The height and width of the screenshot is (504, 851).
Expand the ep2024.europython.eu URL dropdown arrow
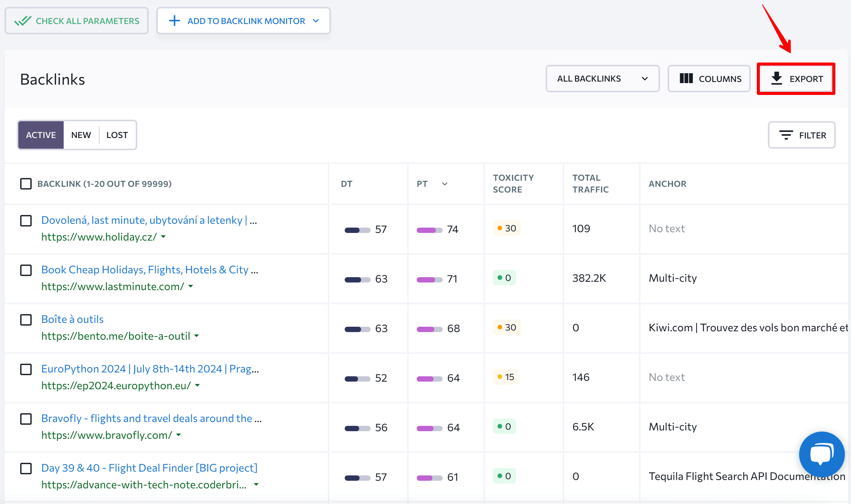(x=197, y=385)
